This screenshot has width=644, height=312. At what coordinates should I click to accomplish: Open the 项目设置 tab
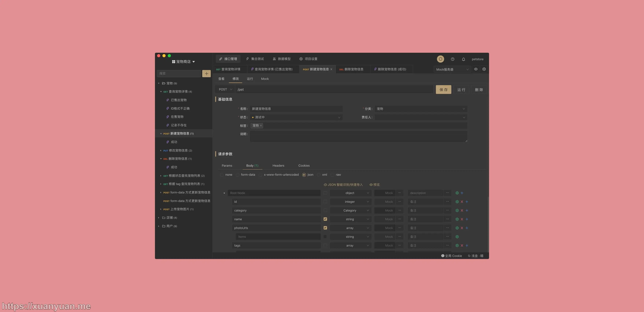308,59
